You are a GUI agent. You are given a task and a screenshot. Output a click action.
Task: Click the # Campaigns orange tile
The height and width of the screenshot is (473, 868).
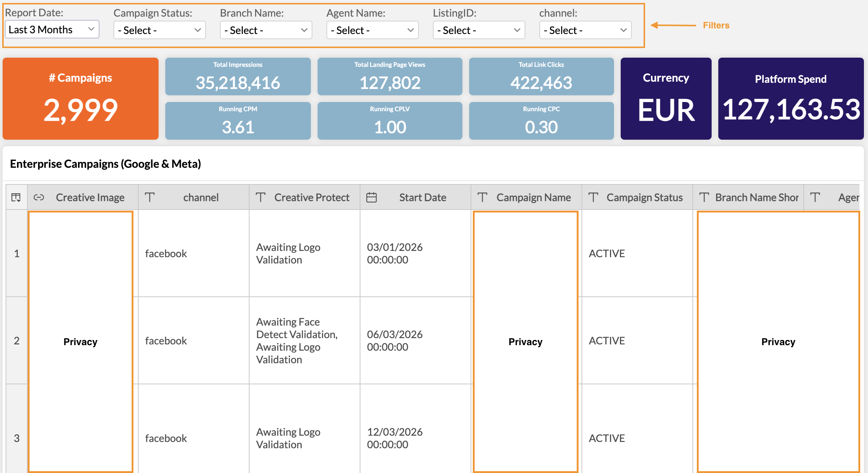tap(81, 99)
